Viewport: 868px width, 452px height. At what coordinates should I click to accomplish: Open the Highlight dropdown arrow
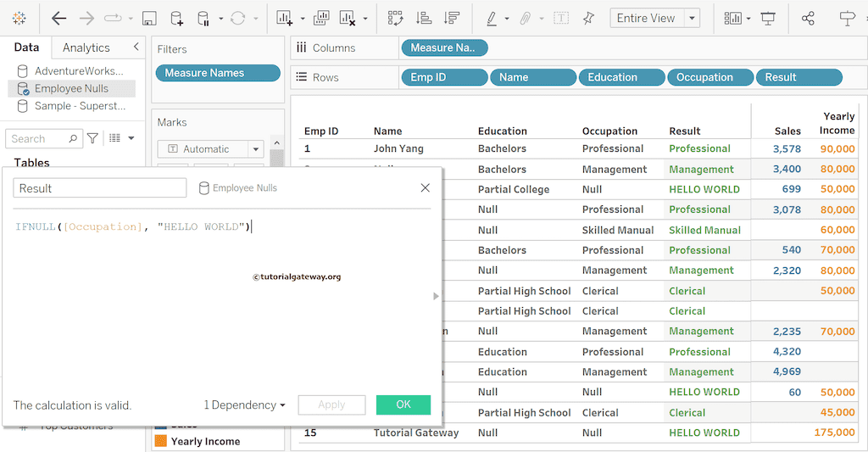(507, 19)
